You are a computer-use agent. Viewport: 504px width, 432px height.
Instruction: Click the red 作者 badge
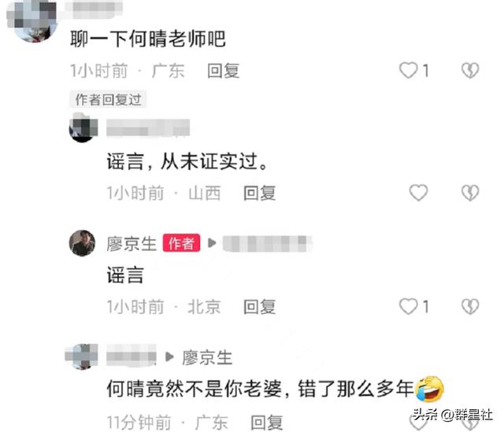pyautogui.click(x=181, y=243)
